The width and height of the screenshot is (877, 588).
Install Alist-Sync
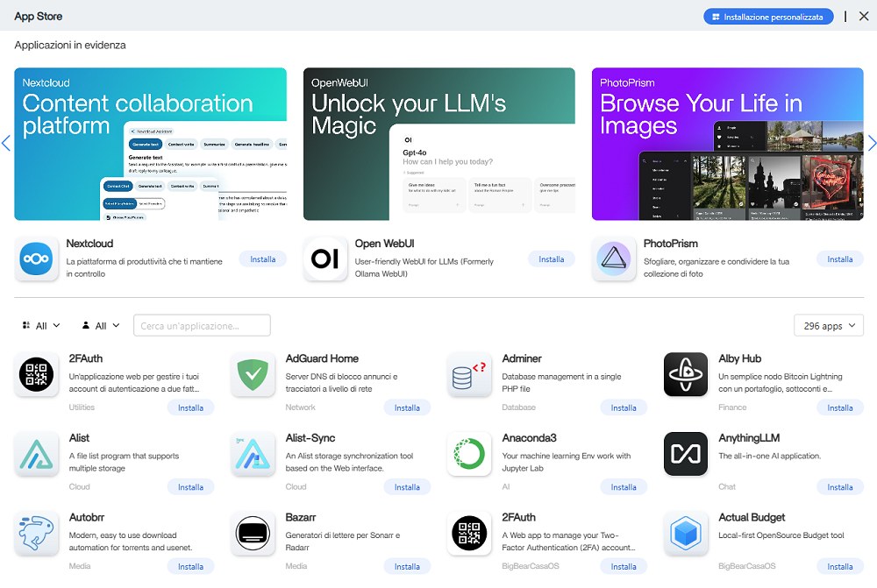pyautogui.click(x=407, y=487)
